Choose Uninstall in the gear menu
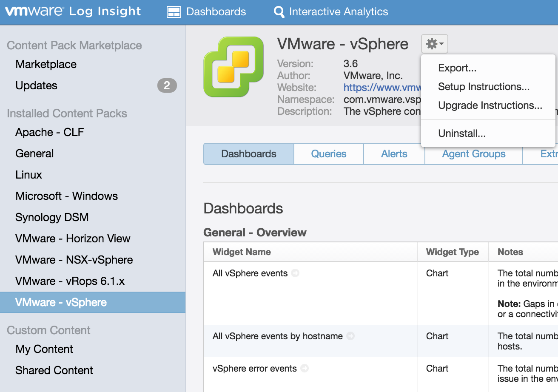Image resolution: width=558 pixels, height=392 pixels. (x=462, y=134)
